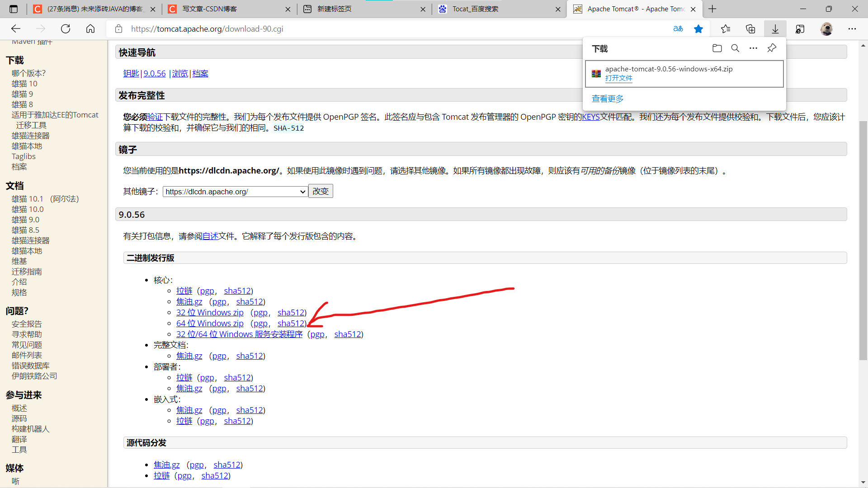
Task: Download the 64 位 Windows zip
Action: pyautogui.click(x=210, y=323)
